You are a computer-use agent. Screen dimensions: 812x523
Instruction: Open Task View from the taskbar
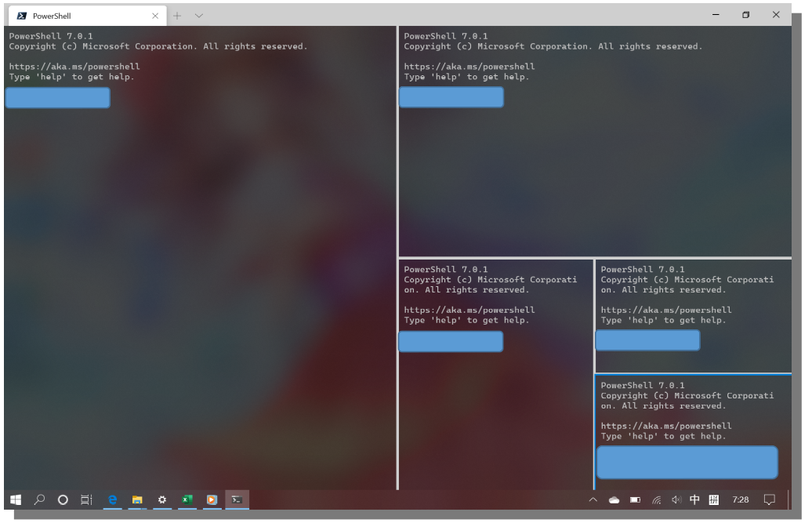(86, 499)
